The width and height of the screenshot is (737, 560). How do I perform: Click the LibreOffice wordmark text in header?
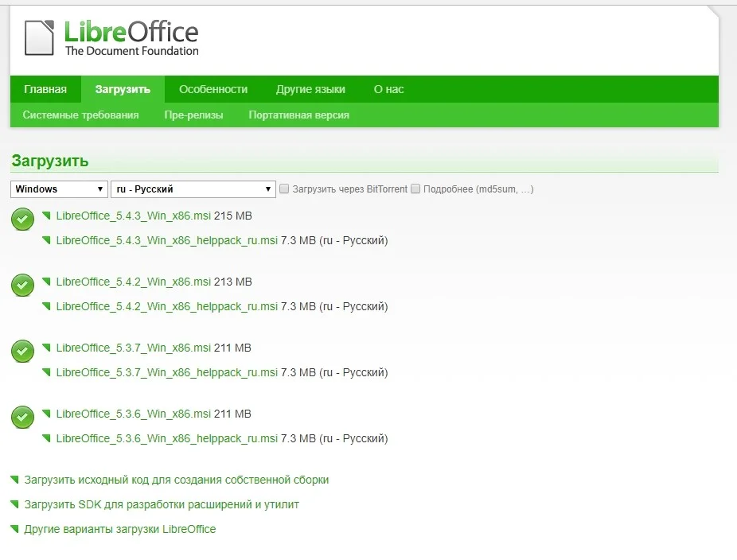click(131, 32)
